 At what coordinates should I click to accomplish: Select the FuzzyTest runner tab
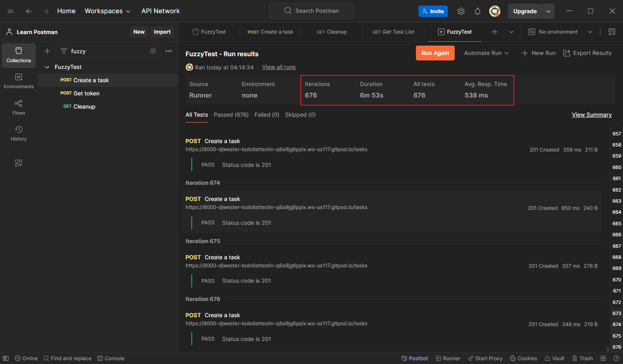455,32
